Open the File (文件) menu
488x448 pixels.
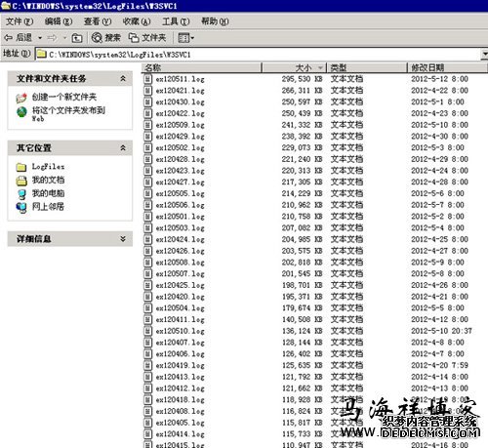point(20,21)
